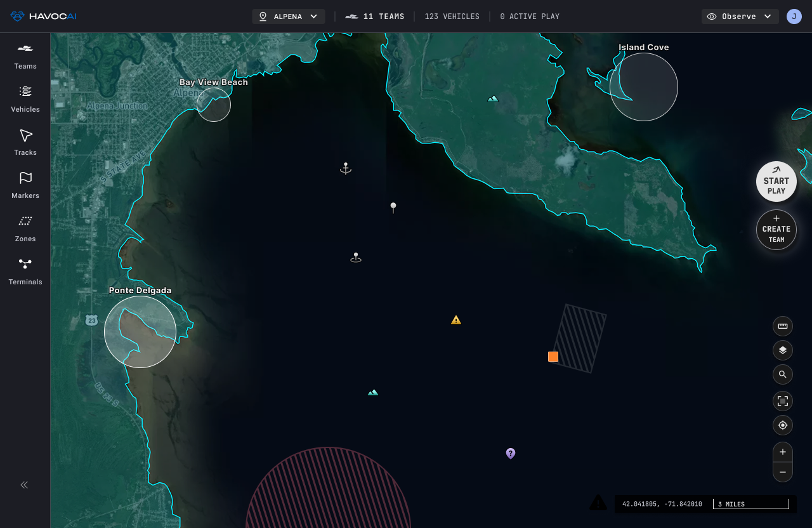The image size is (812, 528).
Task: Open the user avatar J menu
Action: [x=794, y=16]
